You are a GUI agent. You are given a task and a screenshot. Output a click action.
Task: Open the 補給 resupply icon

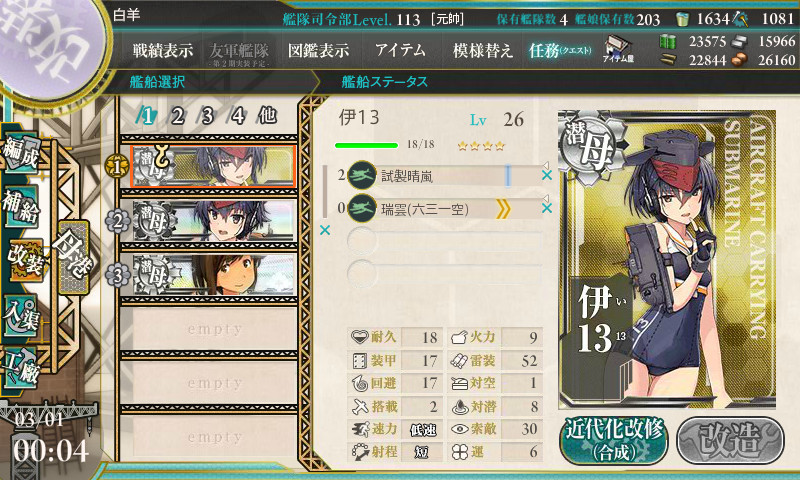(x=20, y=206)
